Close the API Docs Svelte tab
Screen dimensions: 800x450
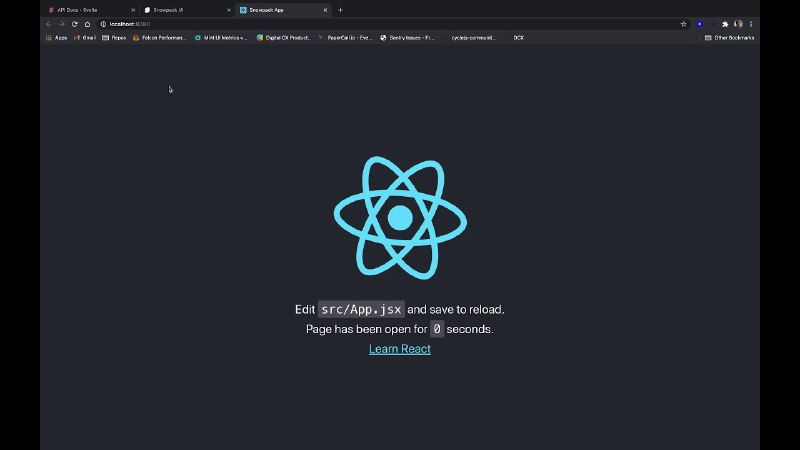tap(133, 10)
